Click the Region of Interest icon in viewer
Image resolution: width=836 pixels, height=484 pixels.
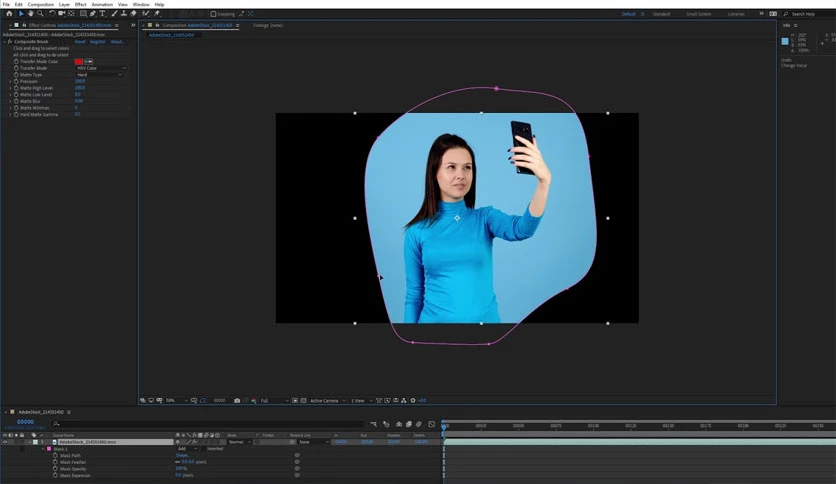point(295,400)
